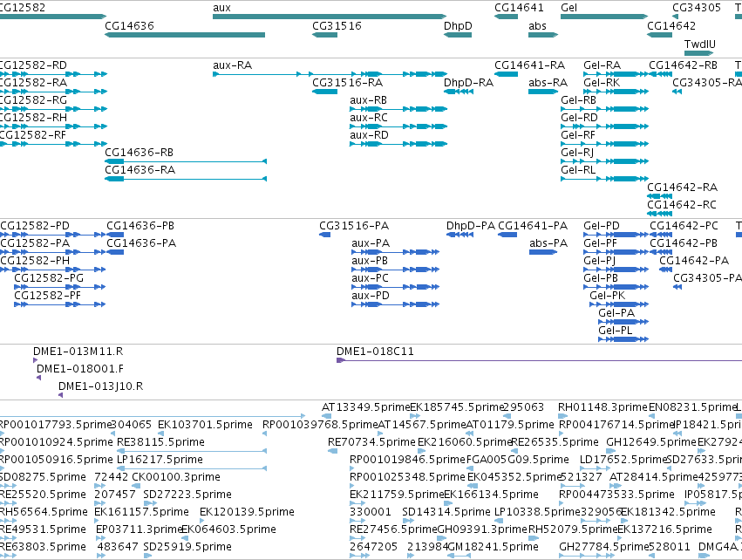742x560 pixels.
Task: Click transcript Gel-RB label
Action: (578, 100)
